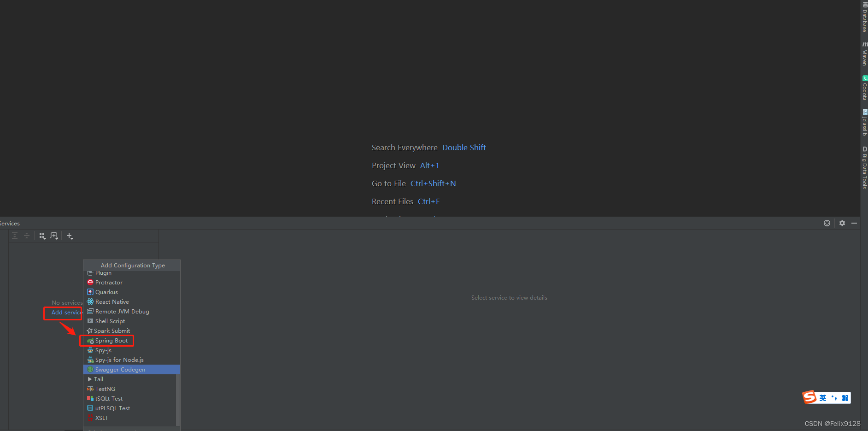The height and width of the screenshot is (431, 868).
Task: Click the Add Configuration Type popup header
Action: click(132, 265)
